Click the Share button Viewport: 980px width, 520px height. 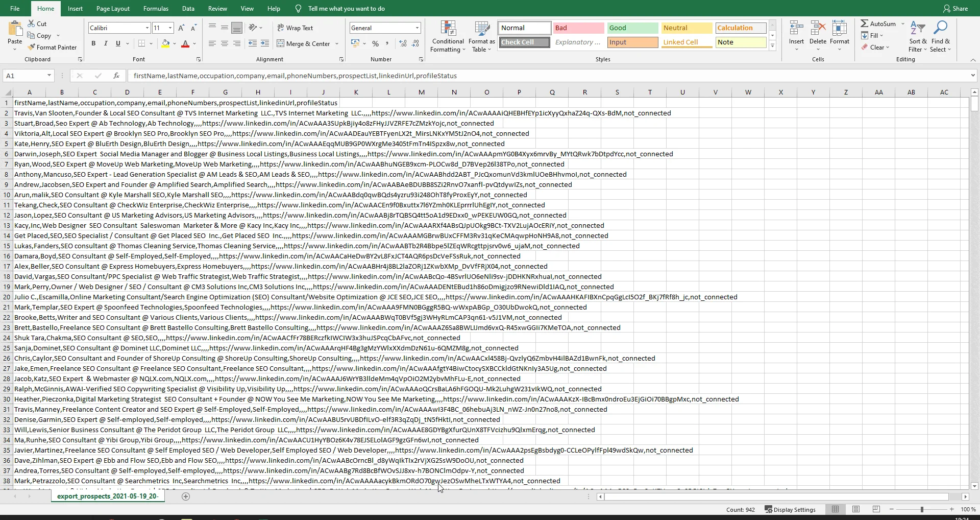tap(955, 8)
